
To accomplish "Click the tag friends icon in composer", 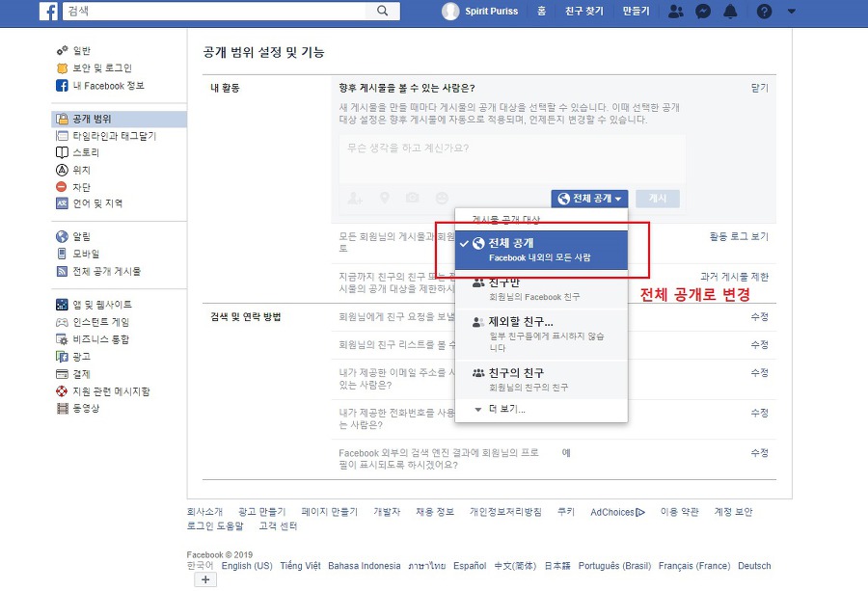I will click(x=355, y=198).
